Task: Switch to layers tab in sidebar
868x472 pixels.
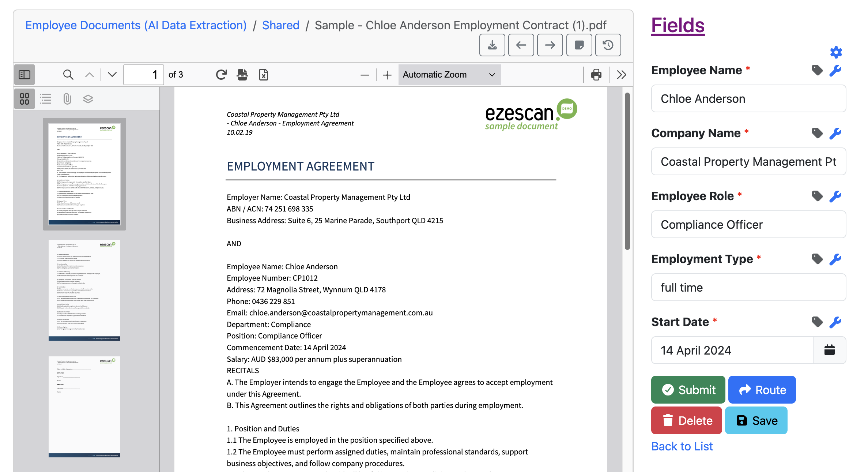Action: point(88,99)
